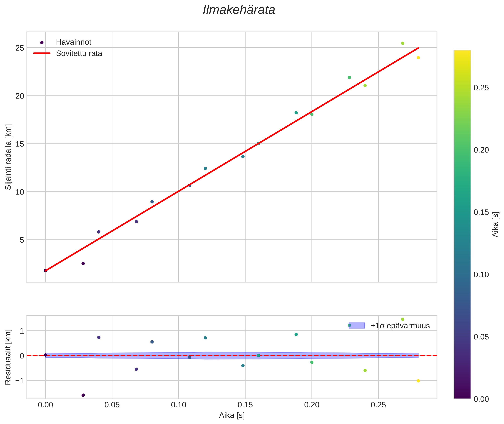
Task: Click the Residuaalit [km] axis label
Action: 8,357
